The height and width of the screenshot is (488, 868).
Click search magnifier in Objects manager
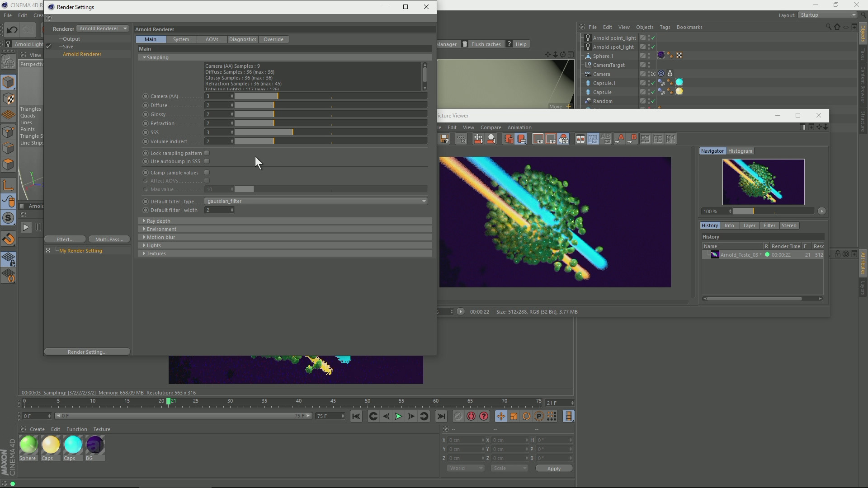829,27
